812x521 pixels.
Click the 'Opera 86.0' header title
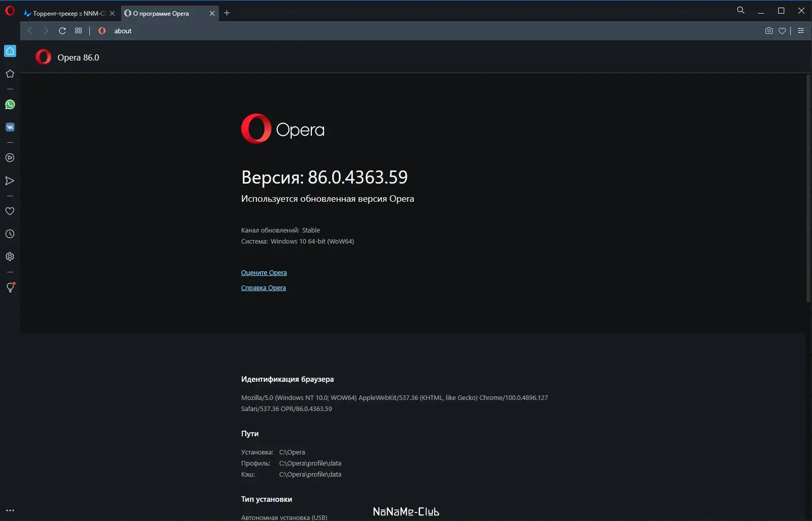click(x=78, y=57)
